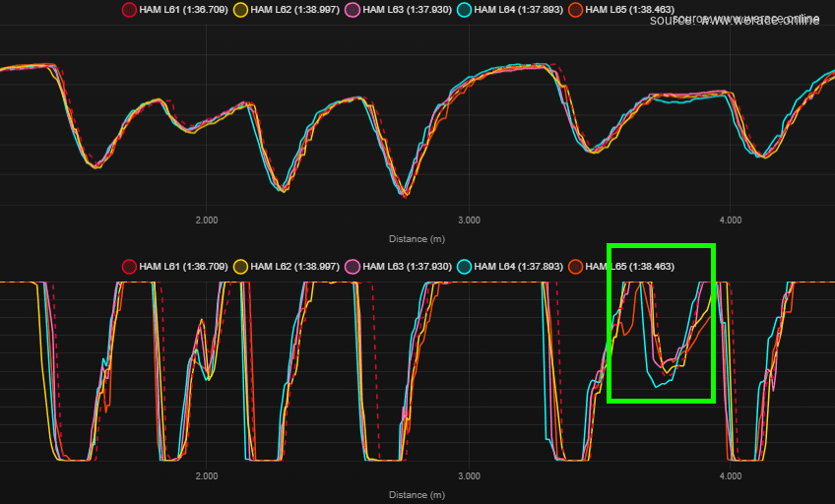
Task: Toggle HAM L65 series in upper chart legend
Action: (621, 10)
